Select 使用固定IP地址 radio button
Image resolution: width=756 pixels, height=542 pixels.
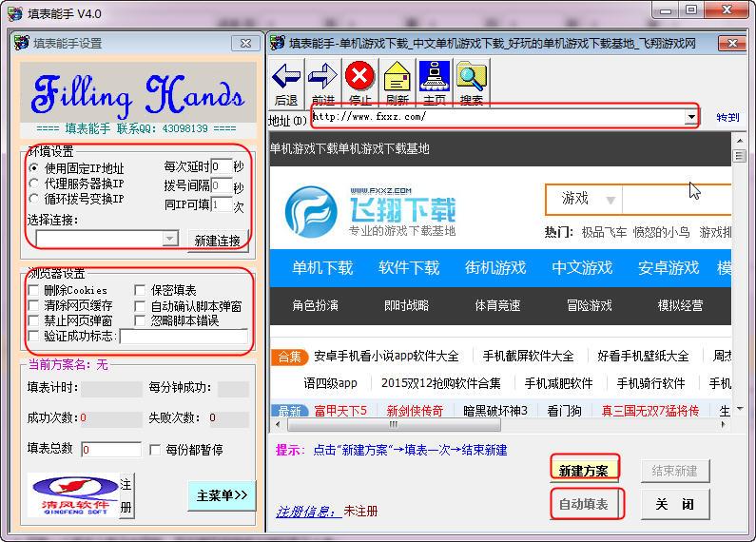[33, 167]
